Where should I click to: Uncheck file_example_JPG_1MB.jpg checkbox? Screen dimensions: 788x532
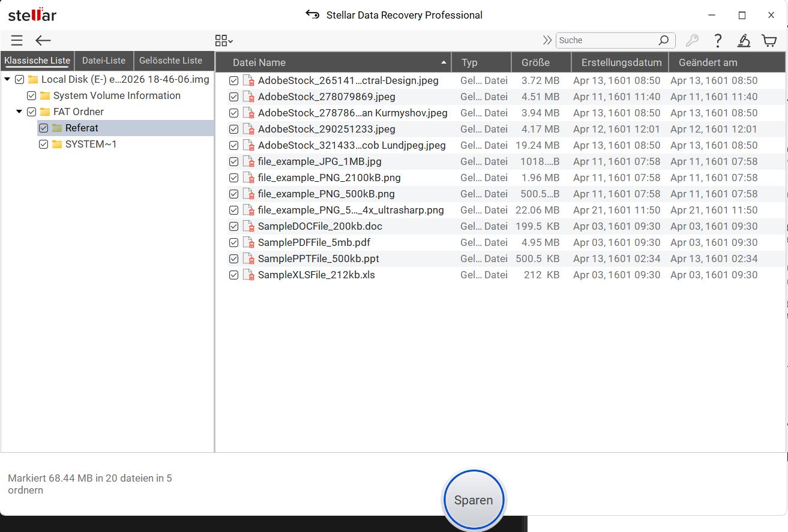(234, 161)
